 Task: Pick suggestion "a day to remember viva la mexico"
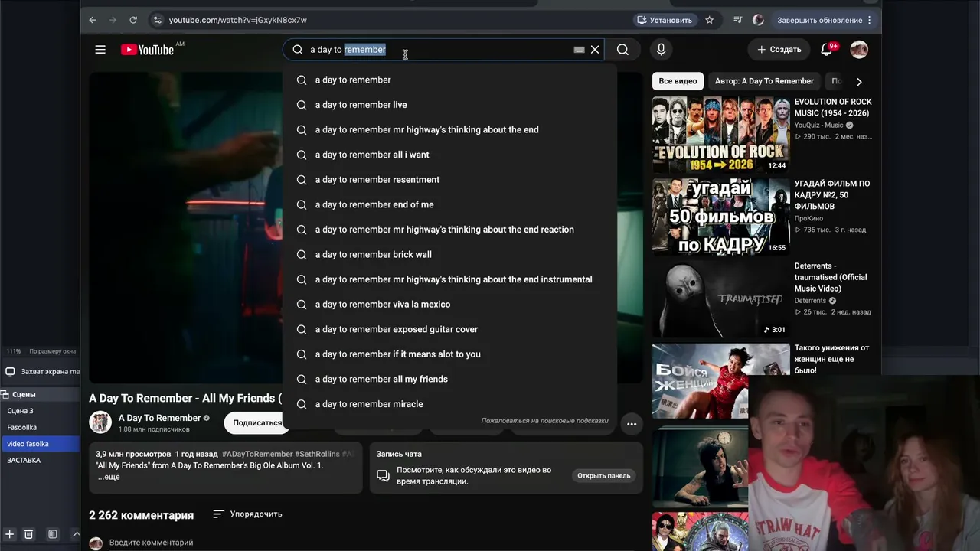449,305
